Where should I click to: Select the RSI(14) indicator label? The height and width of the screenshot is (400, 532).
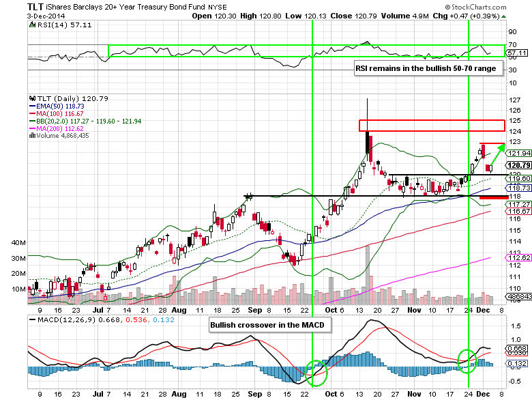[55, 26]
